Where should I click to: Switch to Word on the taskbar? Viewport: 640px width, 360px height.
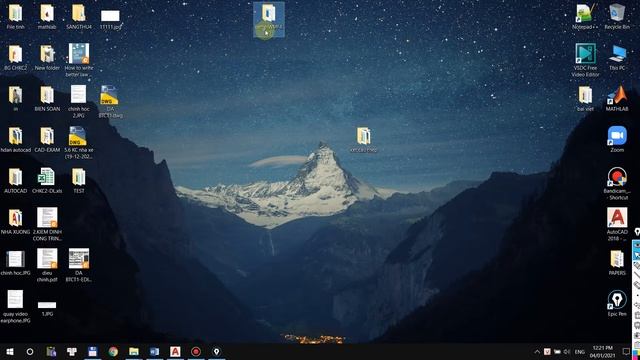point(154,351)
